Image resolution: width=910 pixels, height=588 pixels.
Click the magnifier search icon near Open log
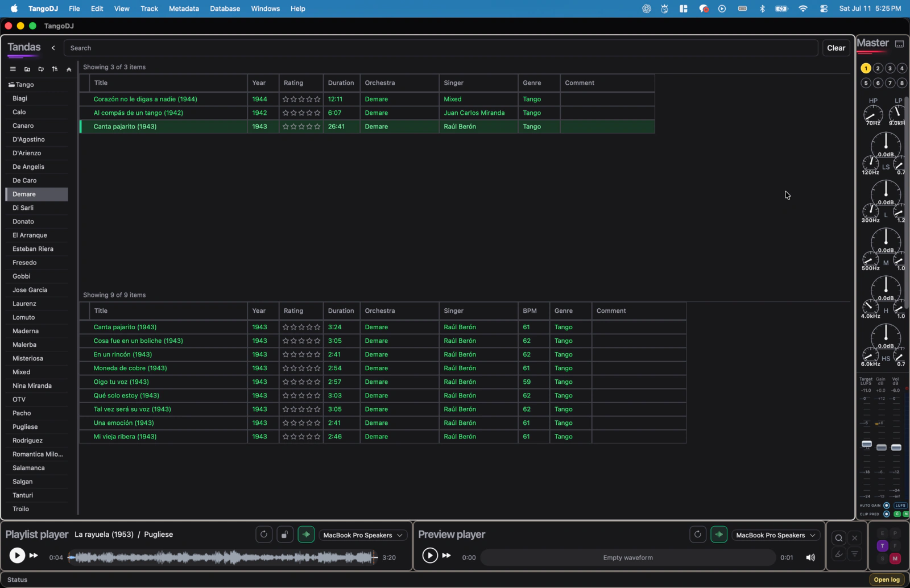coord(839,538)
